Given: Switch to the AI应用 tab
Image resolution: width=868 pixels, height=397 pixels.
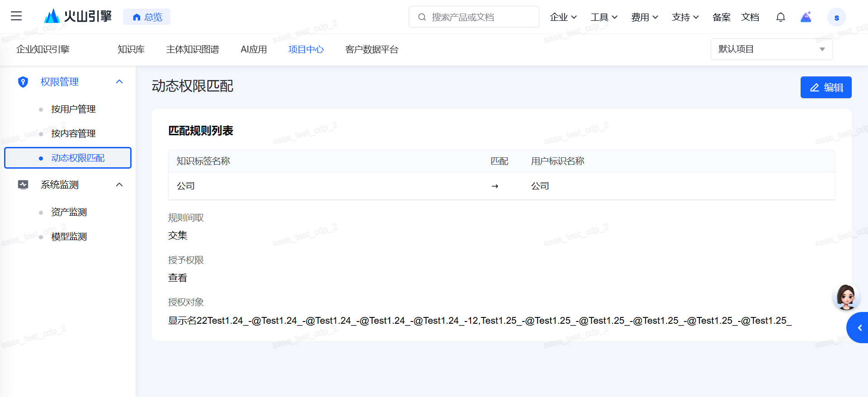Looking at the screenshot, I should 254,49.
